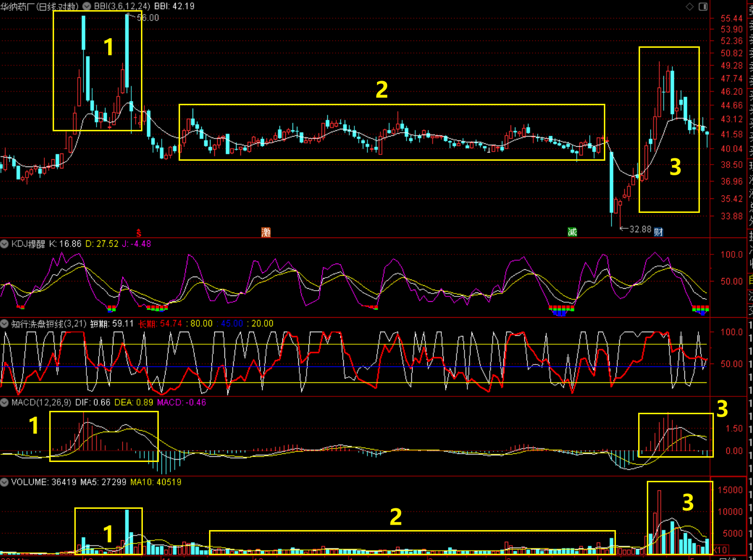This screenshot has height=560, width=753.
Task: Click the 华纳药厂(日线,对数) chart title
Action: click(x=40, y=6)
